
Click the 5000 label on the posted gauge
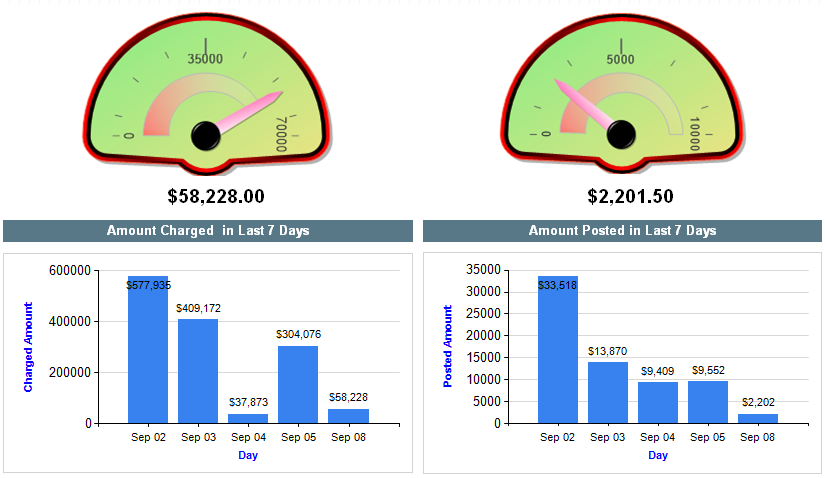click(x=621, y=59)
